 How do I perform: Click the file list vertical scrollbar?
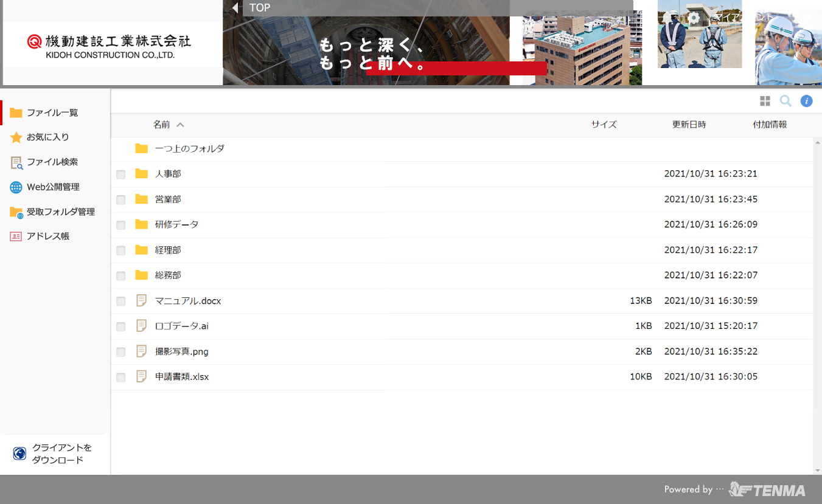(817, 304)
